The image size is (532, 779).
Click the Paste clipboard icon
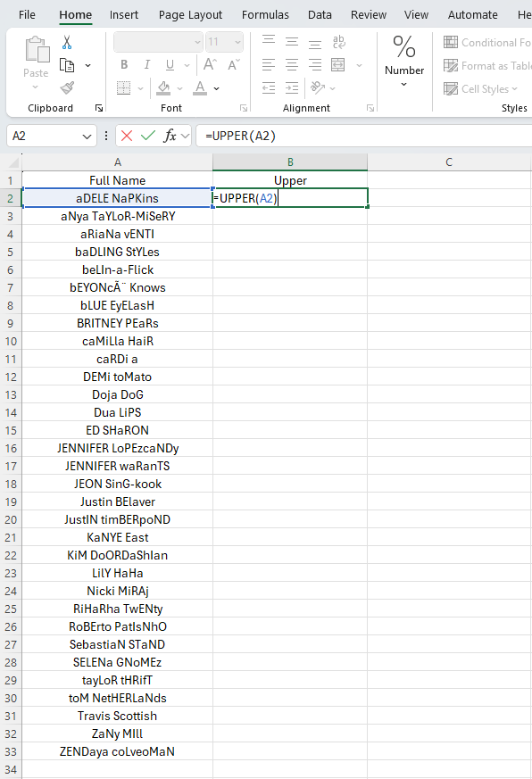(x=37, y=50)
